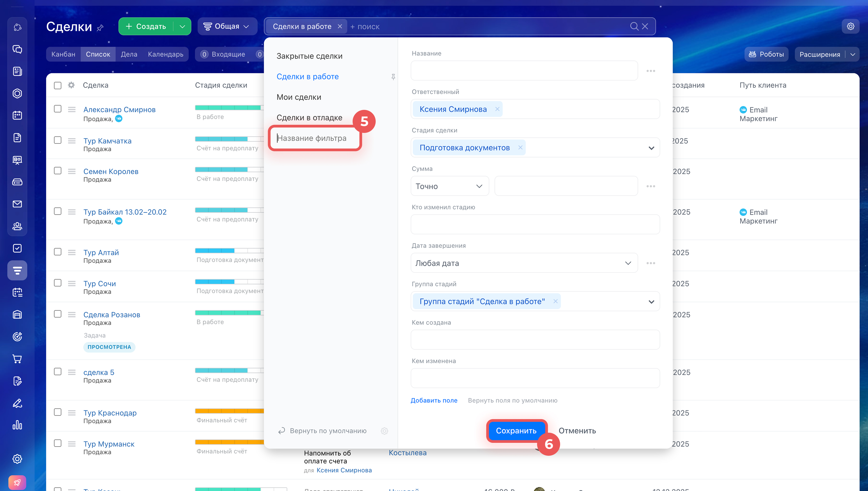Click the bar chart analytics sidebar icon
The image size is (868, 491).
17,425
